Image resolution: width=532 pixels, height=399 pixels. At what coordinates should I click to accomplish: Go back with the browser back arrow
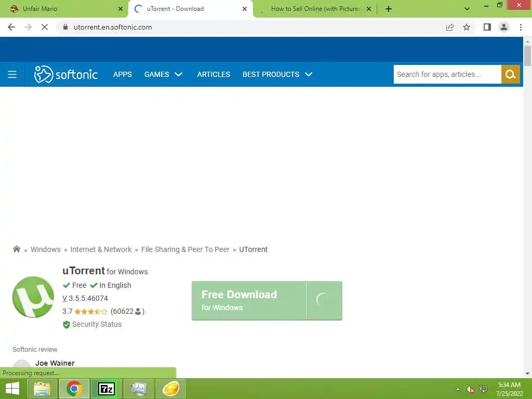point(11,27)
